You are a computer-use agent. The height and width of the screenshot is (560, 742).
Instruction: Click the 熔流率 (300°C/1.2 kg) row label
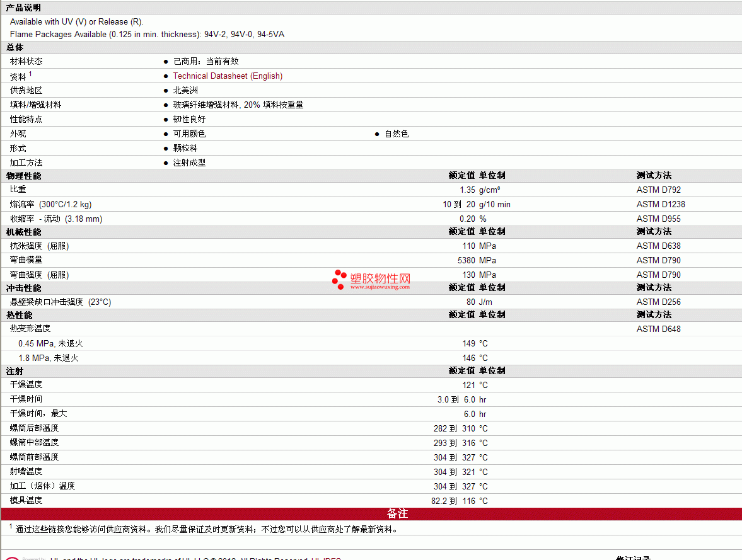click(x=50, y=204)
